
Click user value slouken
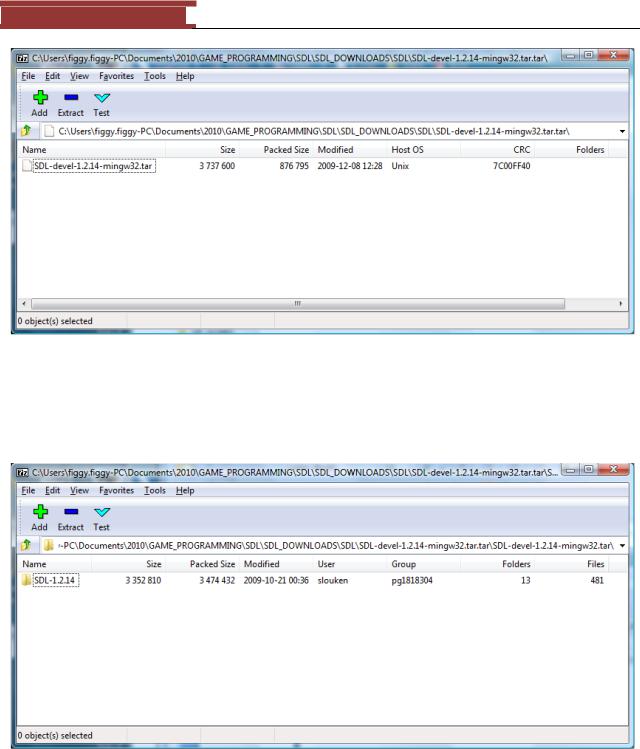(x=333, y=580)
